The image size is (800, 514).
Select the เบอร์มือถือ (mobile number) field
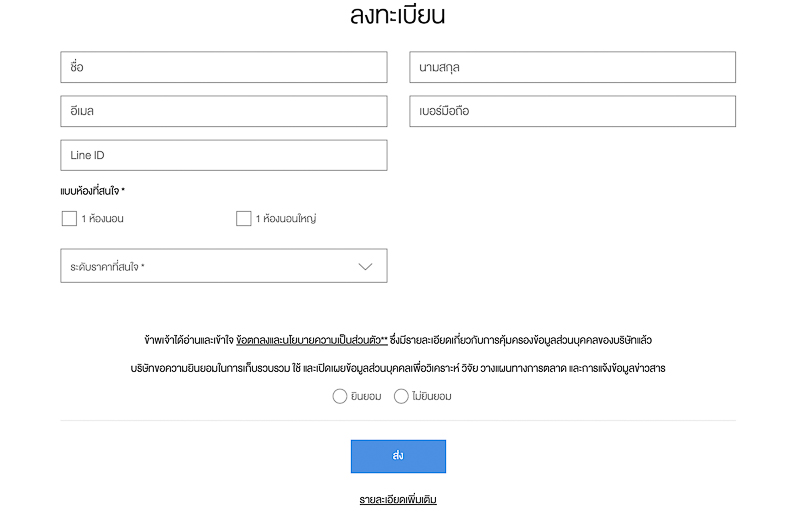point(572,111)
